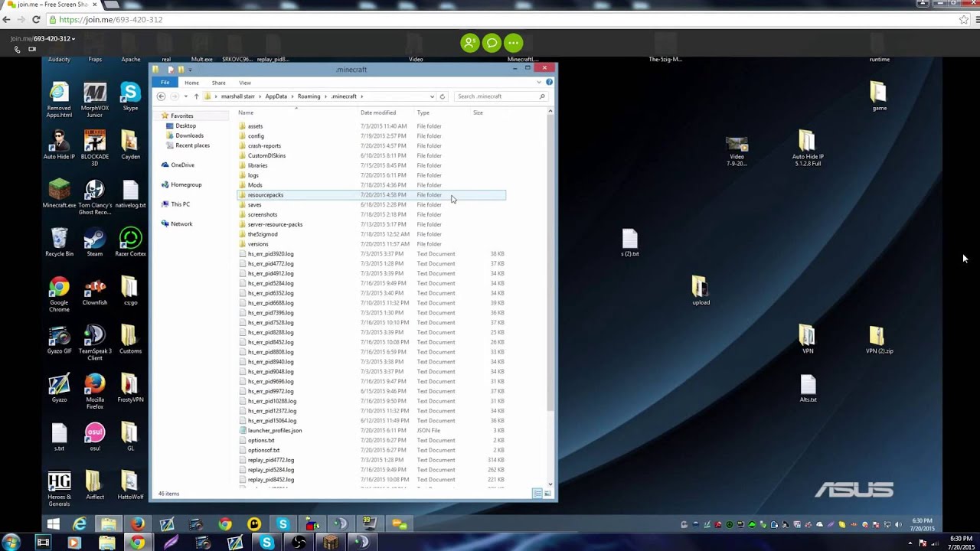Open Steam desktop shortcut

[x=95, y=242]
